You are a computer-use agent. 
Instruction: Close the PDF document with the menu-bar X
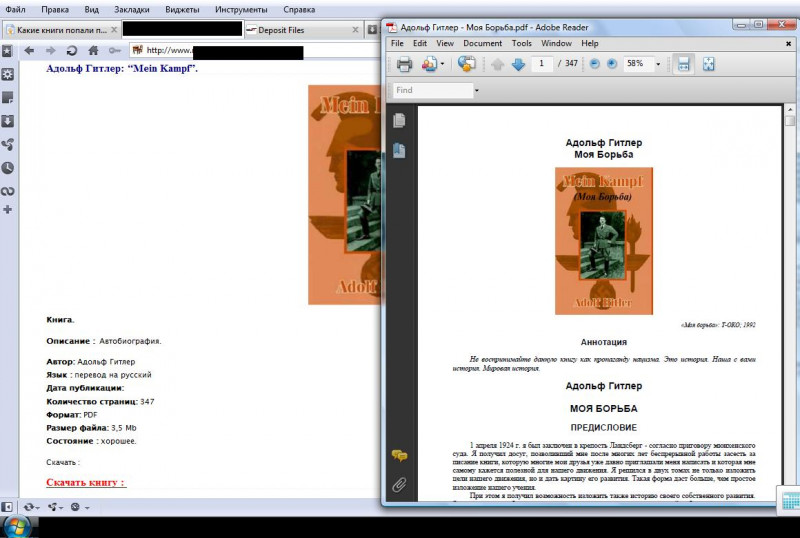coord(788,44)
